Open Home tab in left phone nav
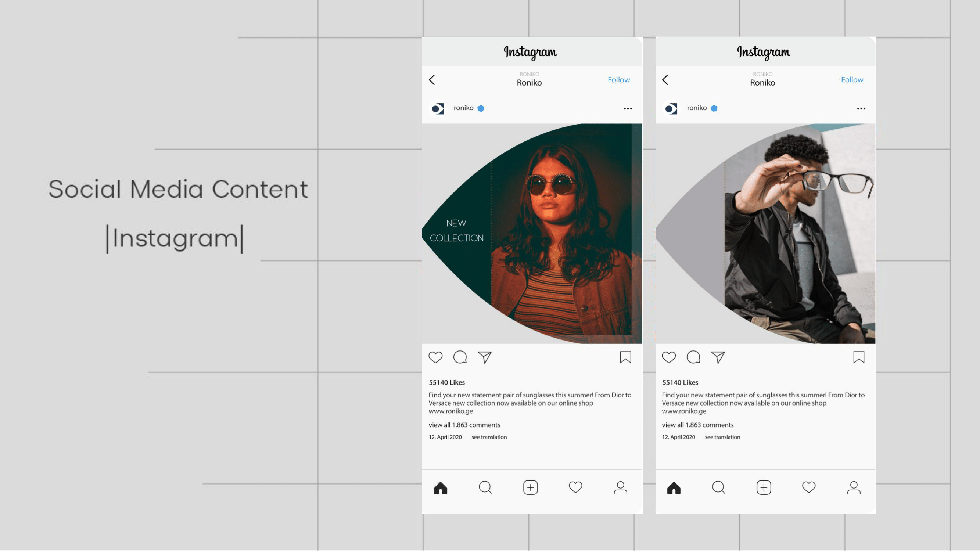980x551 pixels. 441,487
